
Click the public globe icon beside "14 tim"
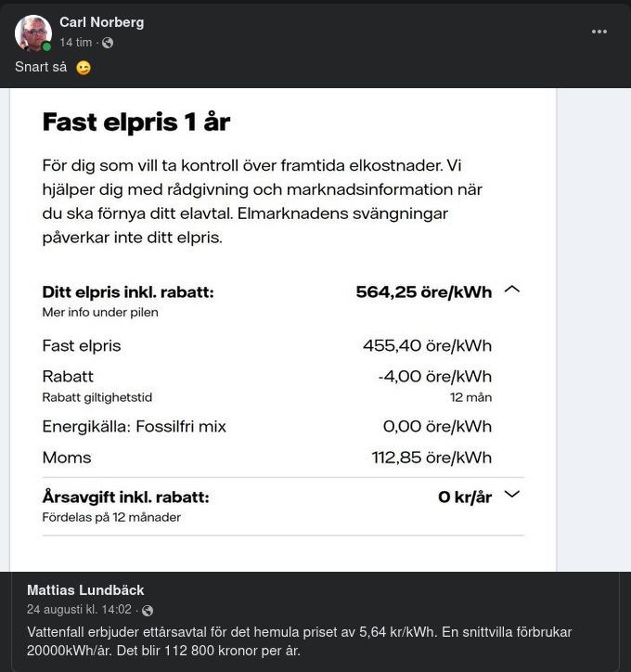click(108, 43)
